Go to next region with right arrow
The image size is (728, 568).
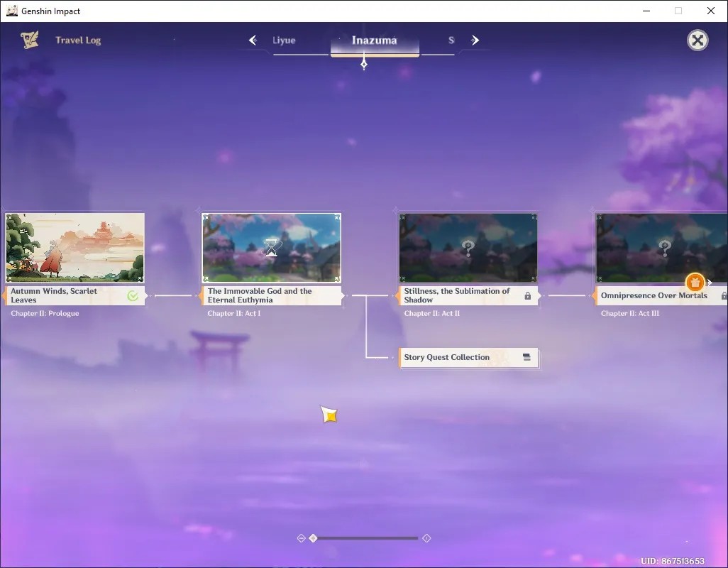[x=475, y=40]
